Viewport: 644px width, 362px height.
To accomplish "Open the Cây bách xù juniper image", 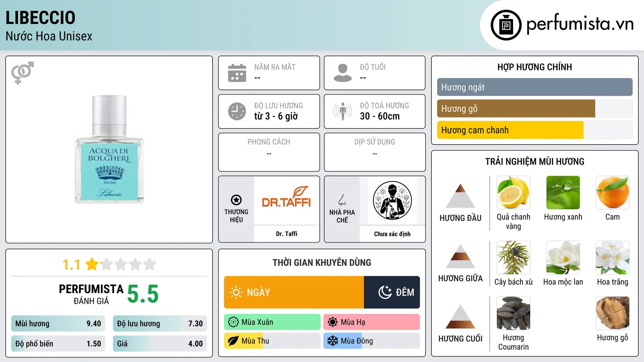I will [x=514, y=258].
